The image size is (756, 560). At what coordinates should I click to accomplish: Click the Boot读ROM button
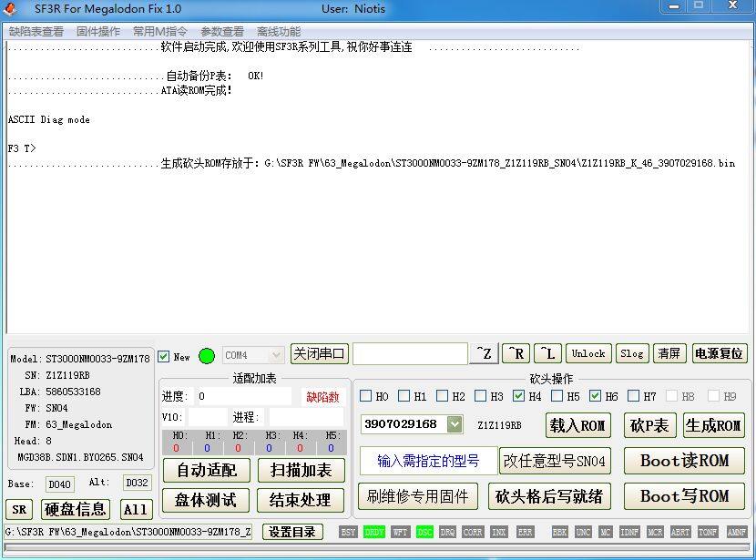684,461
